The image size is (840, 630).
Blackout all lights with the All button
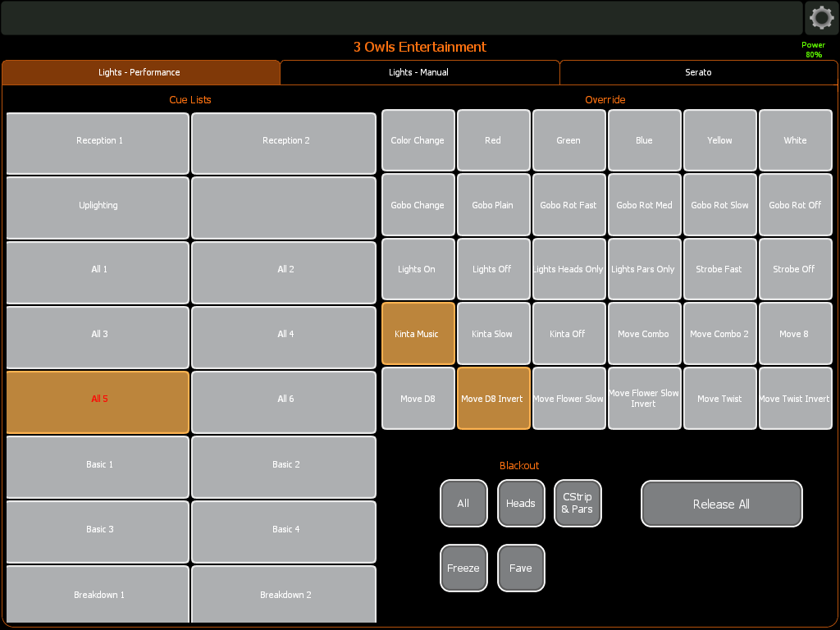463,503
